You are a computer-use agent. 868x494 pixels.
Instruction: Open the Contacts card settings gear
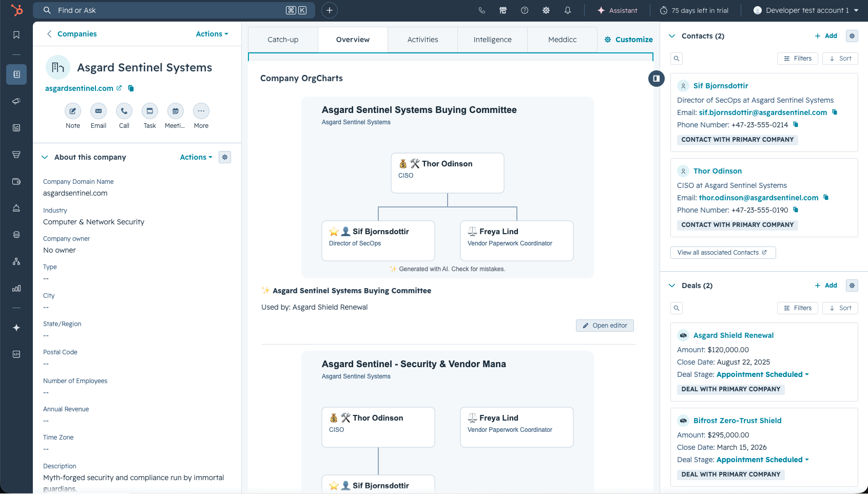click(x=852, y=36)
